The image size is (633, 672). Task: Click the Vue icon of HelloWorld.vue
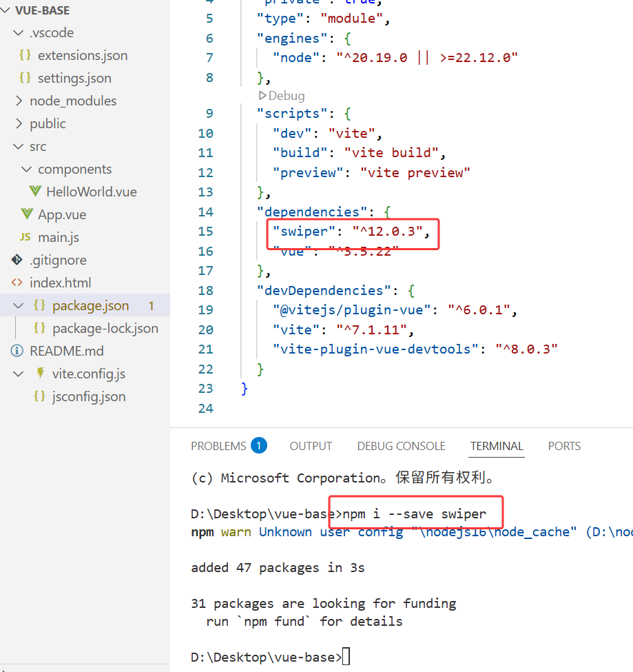35,191
